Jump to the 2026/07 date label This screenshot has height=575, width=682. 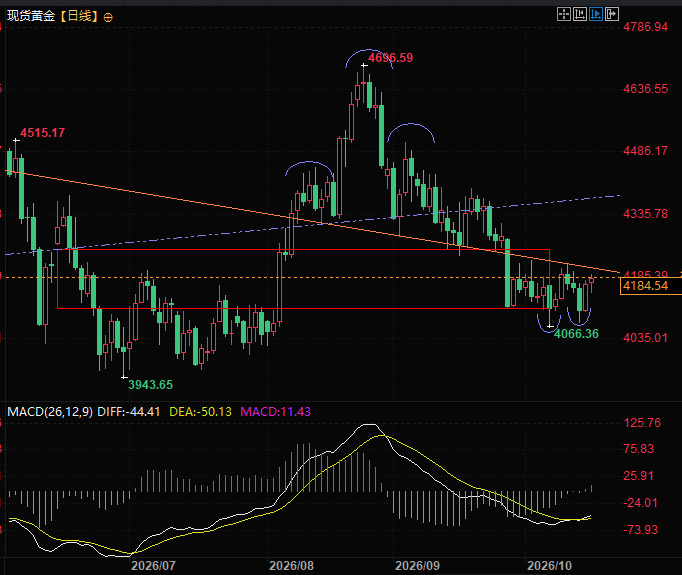[154, 565]
